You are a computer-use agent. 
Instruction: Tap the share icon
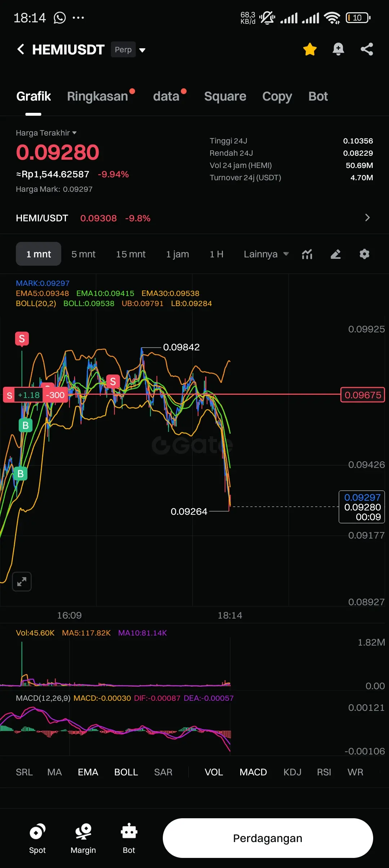367,49
